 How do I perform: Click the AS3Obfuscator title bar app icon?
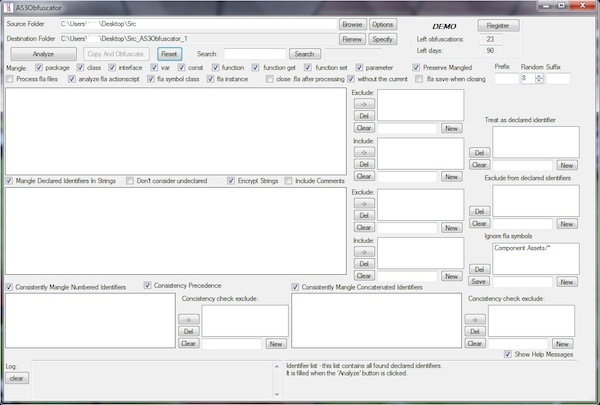[8, 8]
